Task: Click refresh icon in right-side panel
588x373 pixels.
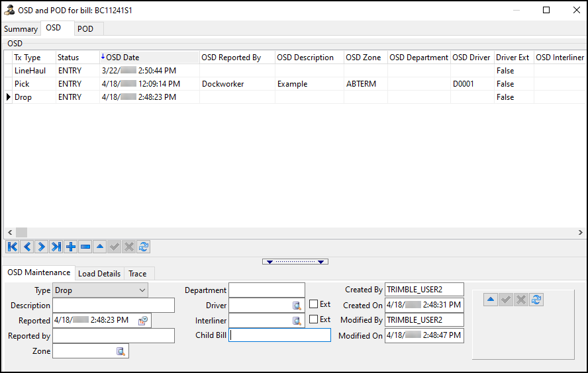Action: 536,300
